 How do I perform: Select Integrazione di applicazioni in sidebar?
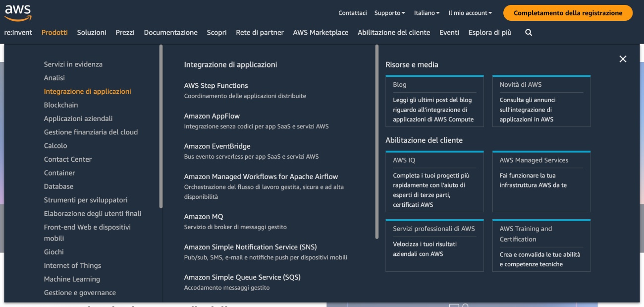88,91
